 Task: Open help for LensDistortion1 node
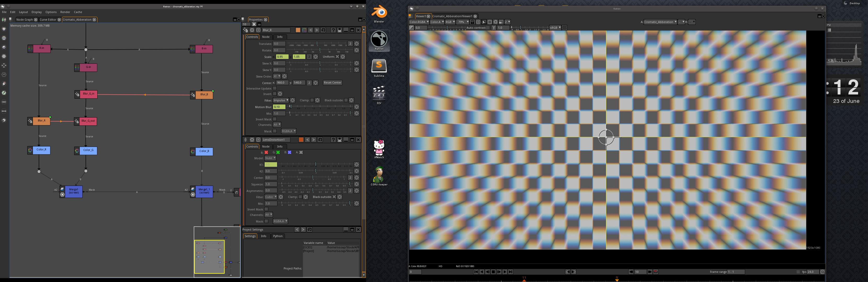tap(333, 140)
